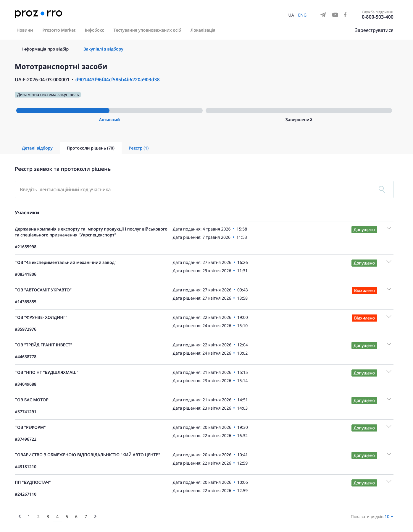
Task: Expand the НПО НТ БУДШЛЯХМАШ row
Action: click(389, 372)
